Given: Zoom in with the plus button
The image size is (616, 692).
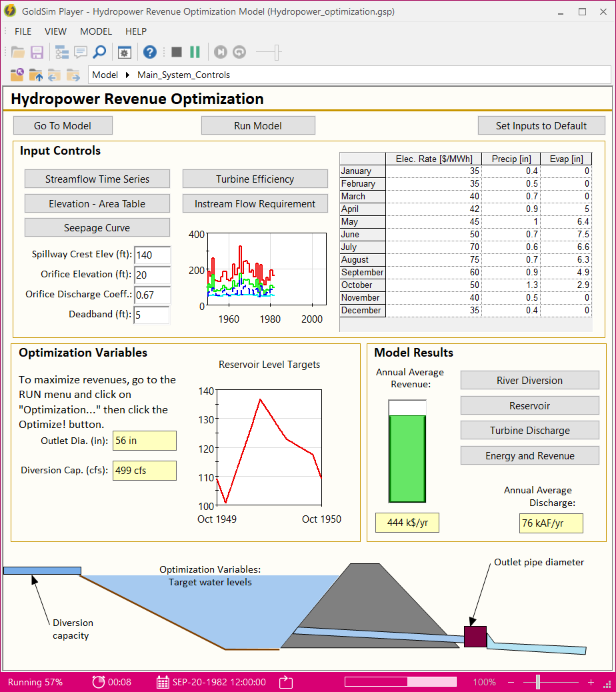Looking at the screenshot, I should (x=591, y=682).
